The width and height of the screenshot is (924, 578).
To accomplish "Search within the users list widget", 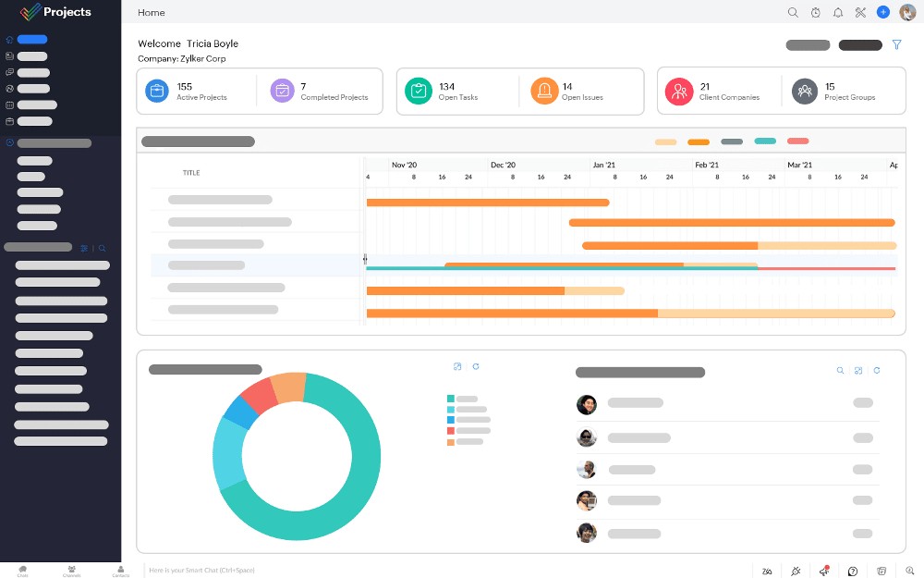I will pos(840,371).
